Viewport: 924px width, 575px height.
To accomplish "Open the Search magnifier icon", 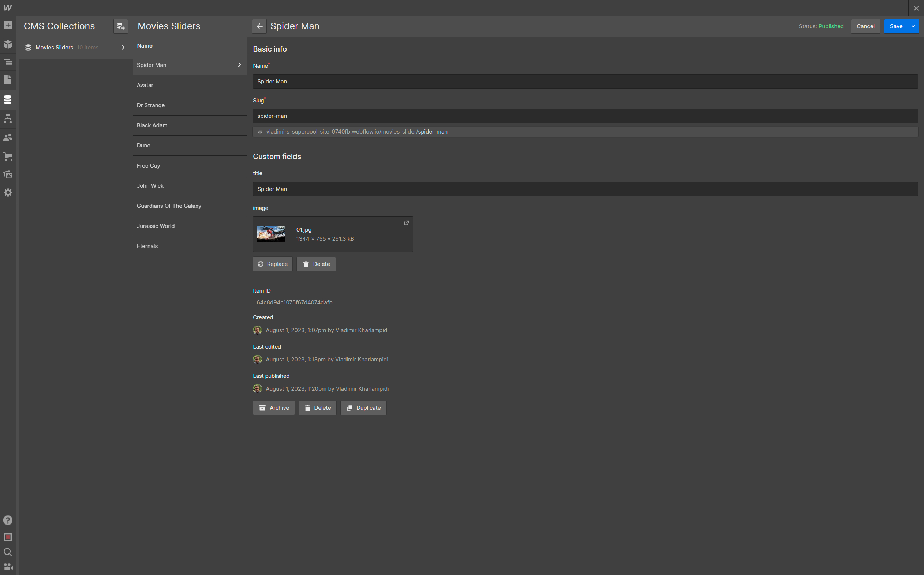I will coord(8,552).
